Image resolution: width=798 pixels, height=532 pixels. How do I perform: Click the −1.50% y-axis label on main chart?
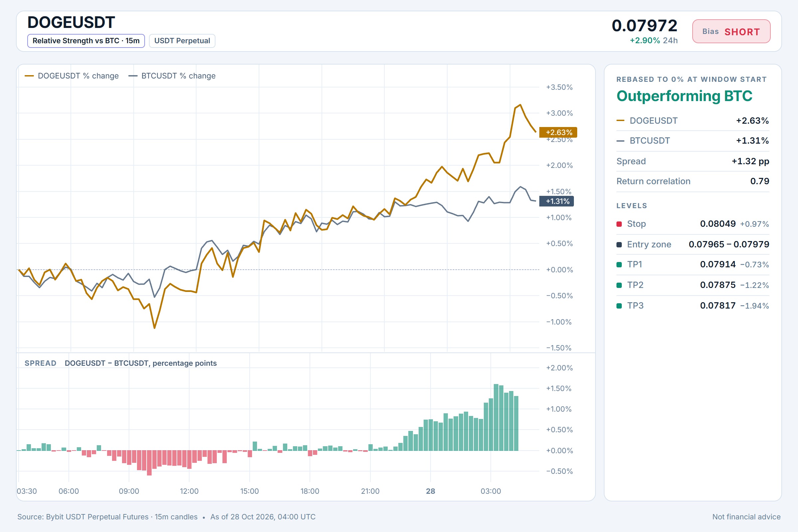click(x=559, y=348)
